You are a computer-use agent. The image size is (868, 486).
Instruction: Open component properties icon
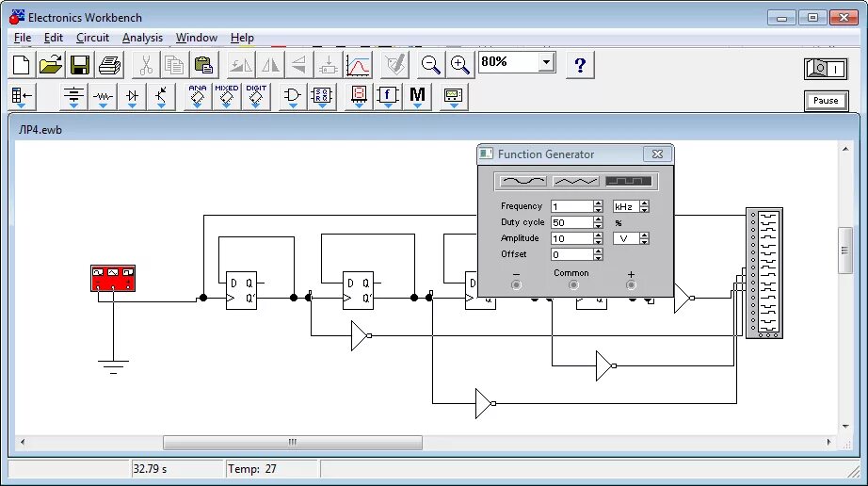[394, 65]
